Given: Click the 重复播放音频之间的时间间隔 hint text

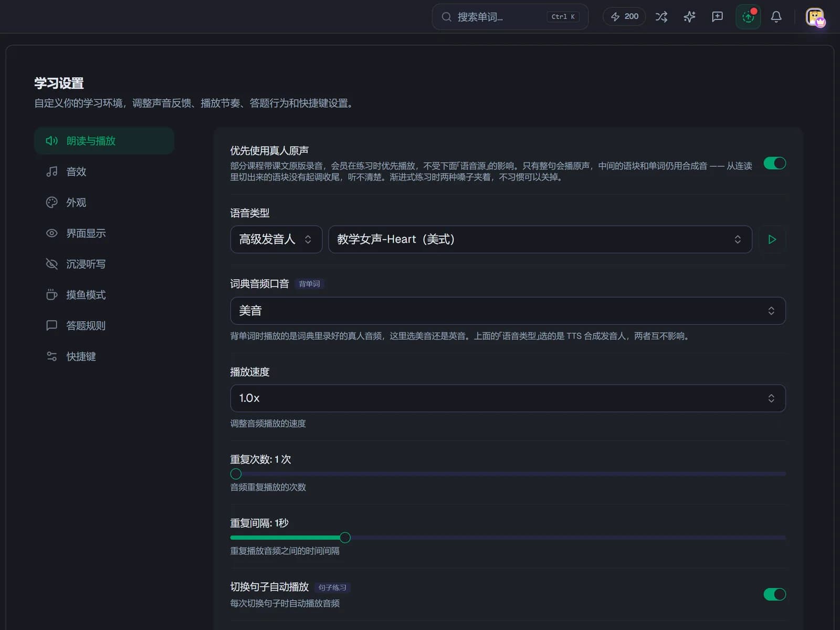Looking at the screenshot, I should pos(285,551).
